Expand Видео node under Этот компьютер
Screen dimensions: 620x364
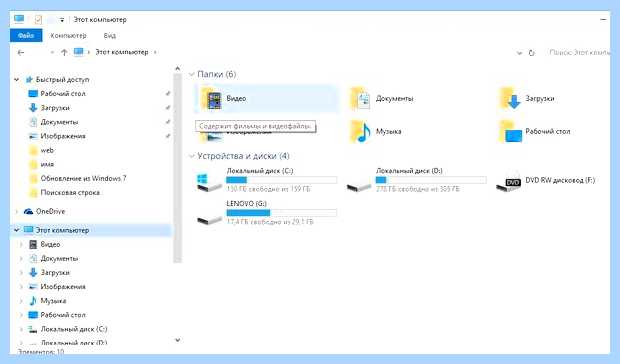click(x=21, y=244)
